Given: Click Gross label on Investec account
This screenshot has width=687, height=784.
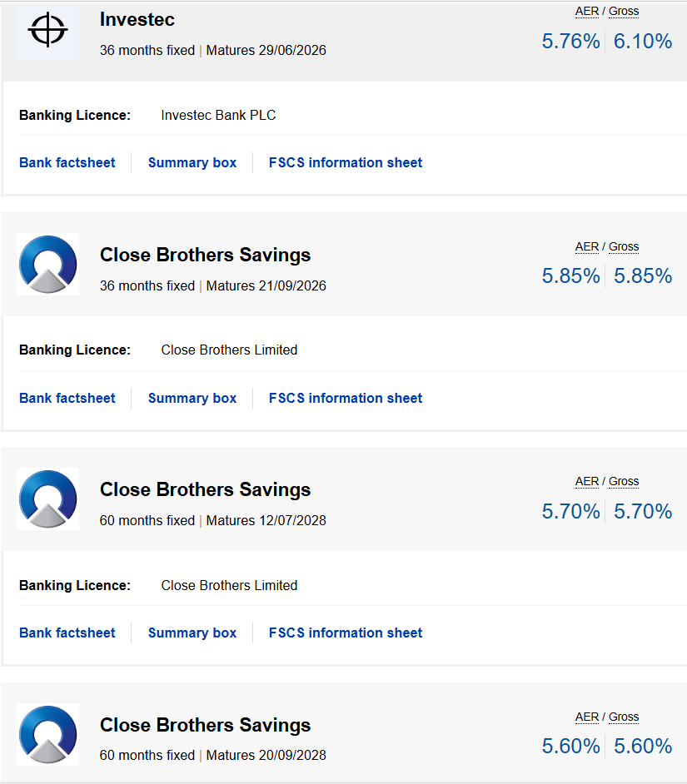Looking at the screenshot, I should point(624,12).
